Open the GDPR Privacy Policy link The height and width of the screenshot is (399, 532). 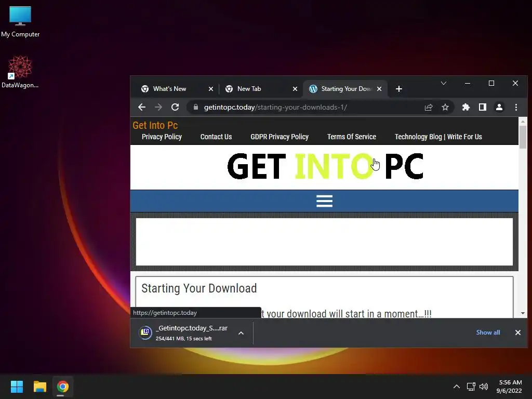point(280,137)
